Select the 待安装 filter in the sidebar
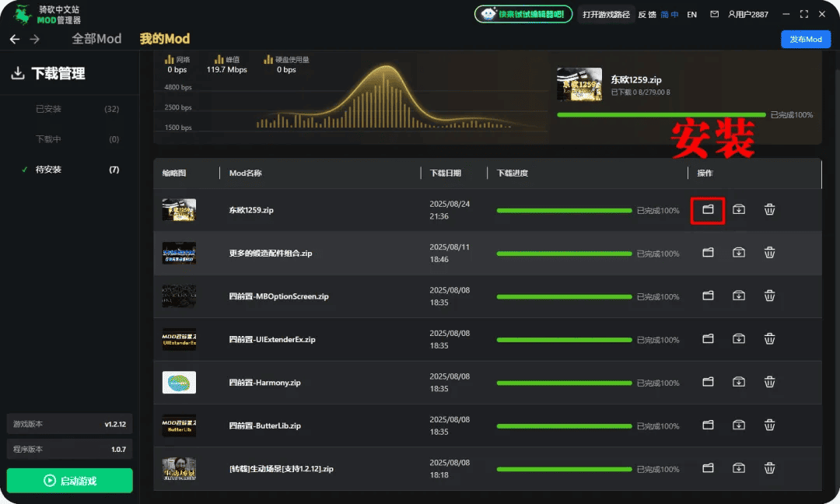Viewport: 840px width, 504px height. (48, 170)
